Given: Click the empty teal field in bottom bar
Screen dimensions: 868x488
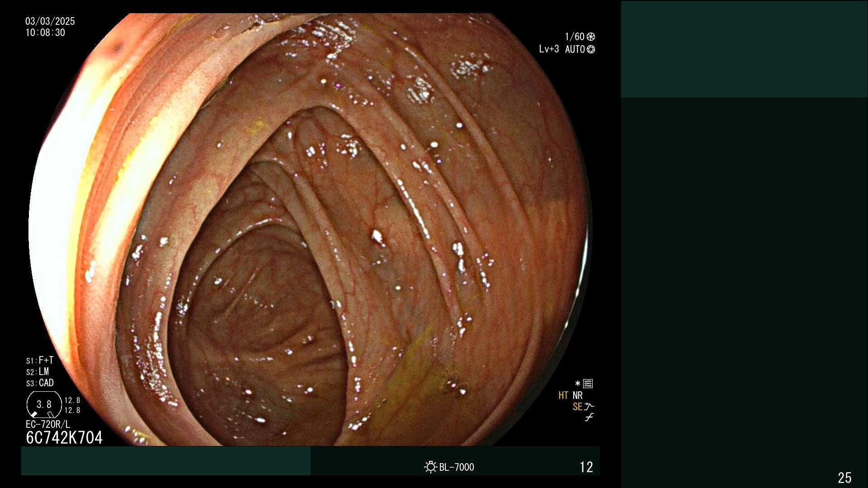Looking at the screenshot, I should pos(166,460).
